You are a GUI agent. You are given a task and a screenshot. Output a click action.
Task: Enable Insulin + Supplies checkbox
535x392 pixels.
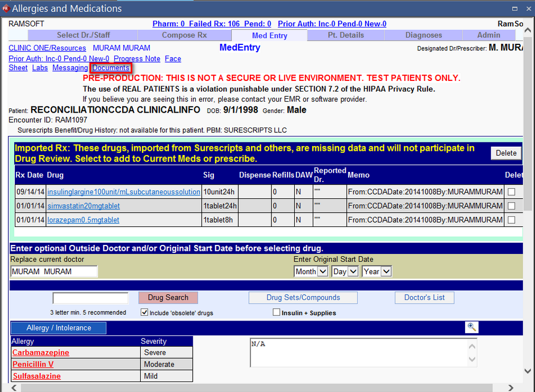click(x=276, y=313)
